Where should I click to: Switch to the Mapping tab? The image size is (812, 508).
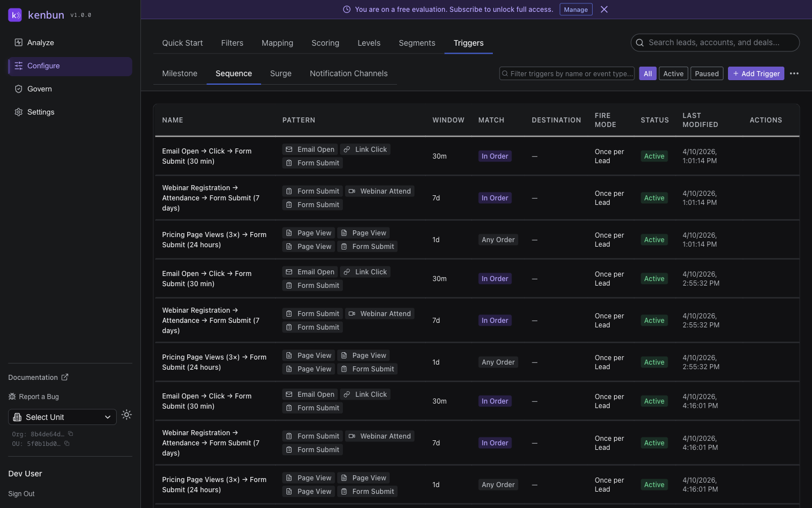277,43
